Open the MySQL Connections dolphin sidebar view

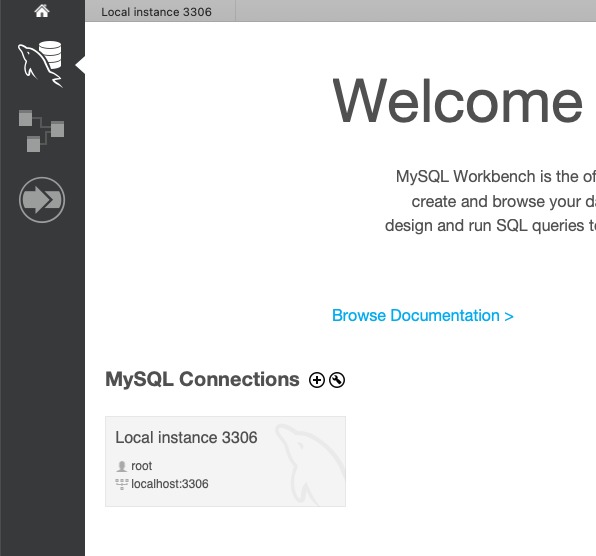coord(40,64)
